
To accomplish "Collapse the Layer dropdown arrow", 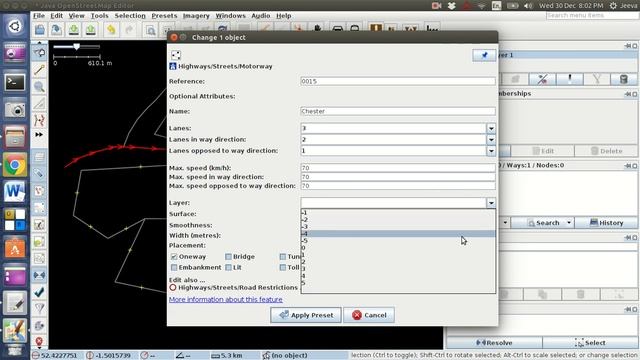I will point(491,203).
